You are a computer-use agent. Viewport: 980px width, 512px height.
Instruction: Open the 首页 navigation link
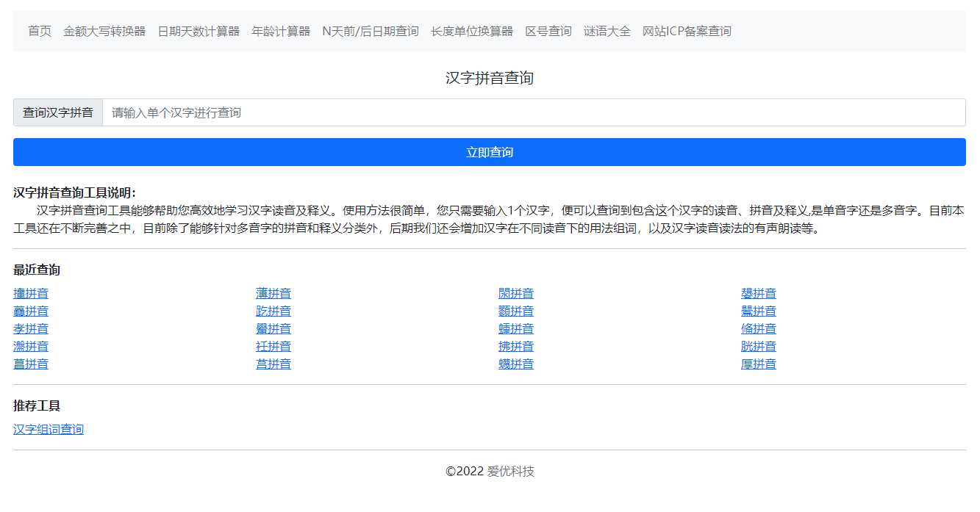(38, 31)
